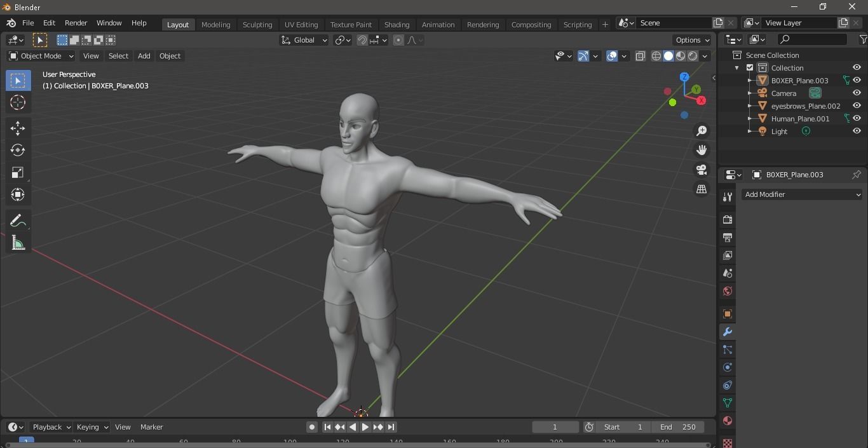Activate the Scale tool

[x=18, y=172]
